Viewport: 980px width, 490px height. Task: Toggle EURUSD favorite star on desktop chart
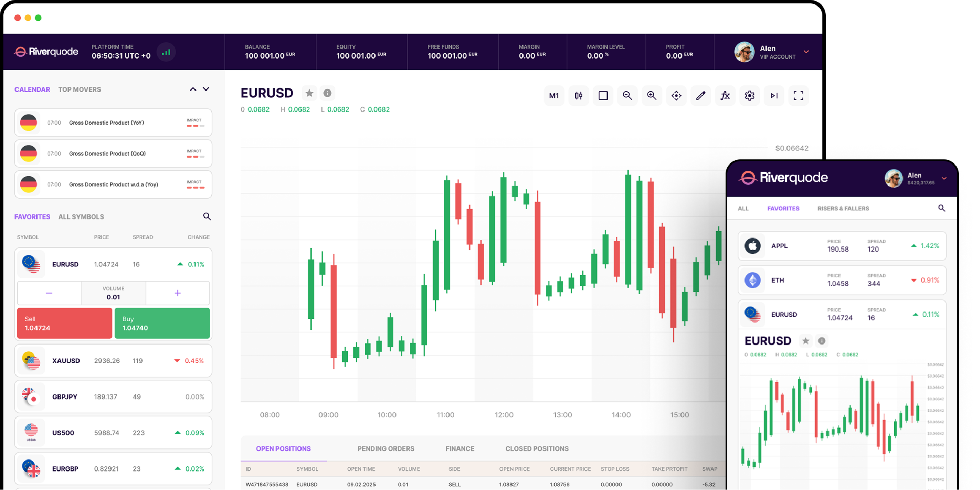point(309,93)
